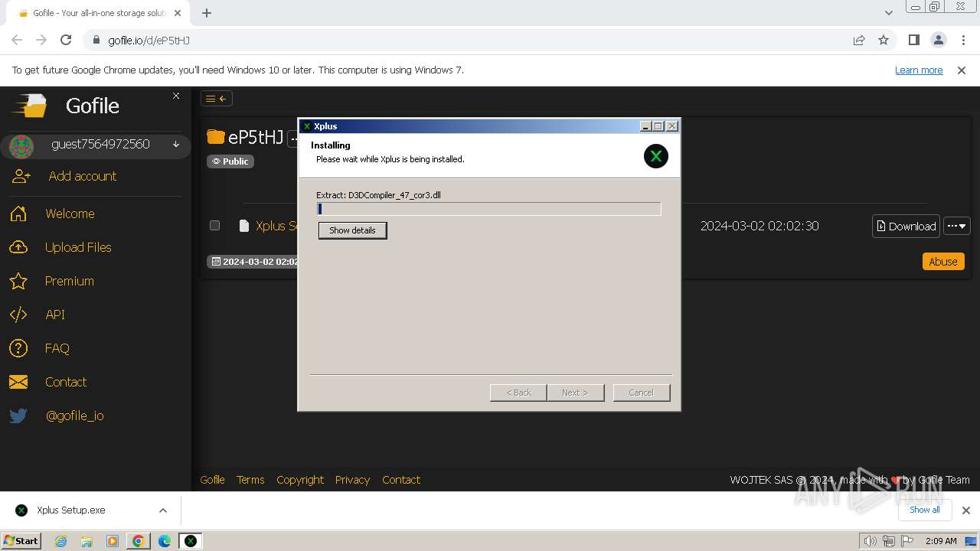
Task: Expand Xplus Setup.exe download options chevron
Action: [x=162, y=510]
